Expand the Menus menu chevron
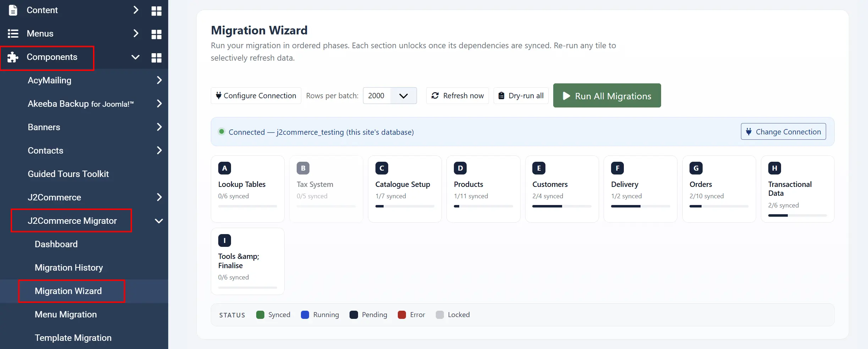868x349 pixels. coord(136,33)
